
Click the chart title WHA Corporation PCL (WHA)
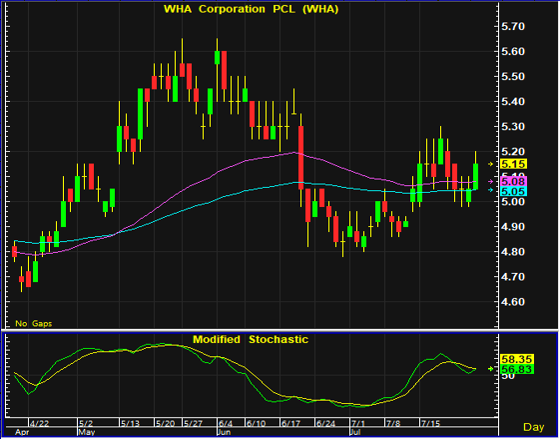coord(251,9)
